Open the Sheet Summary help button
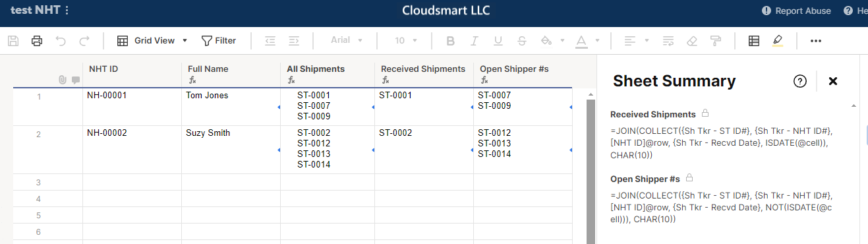868x244 pixels. pos(800,81)
